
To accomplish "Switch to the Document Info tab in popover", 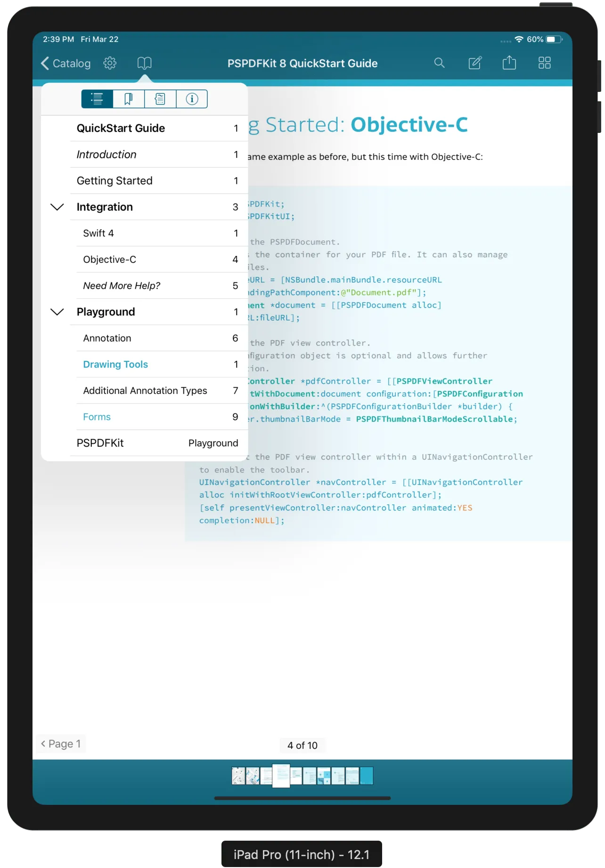I will [x=192, y=99].
